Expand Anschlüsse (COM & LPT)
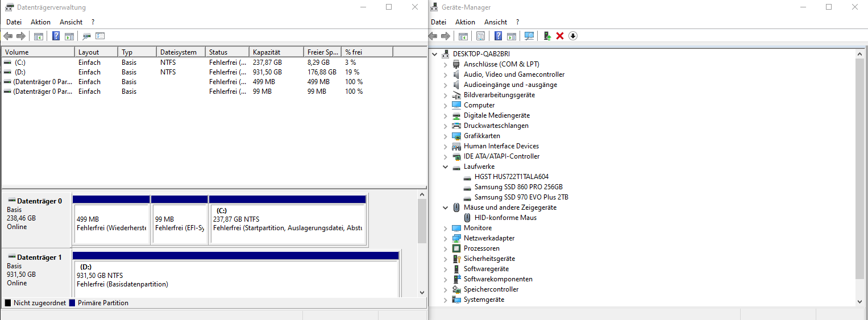 point(446,64)
